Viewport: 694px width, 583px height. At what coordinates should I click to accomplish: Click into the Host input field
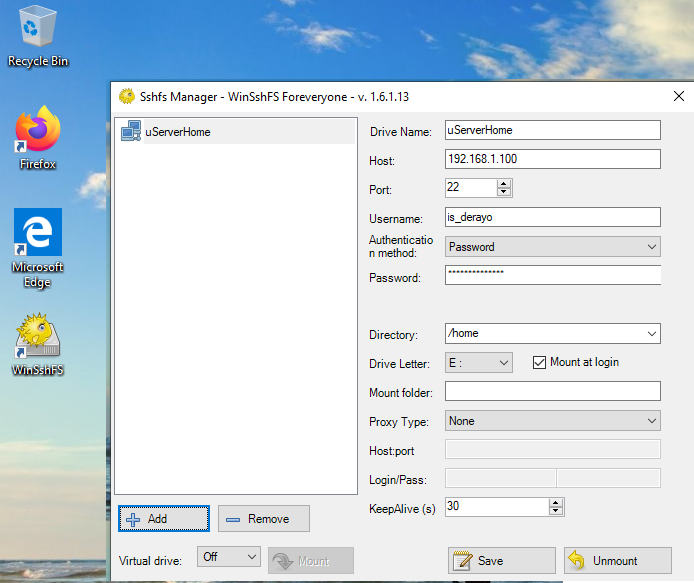(x=552, y=159)
